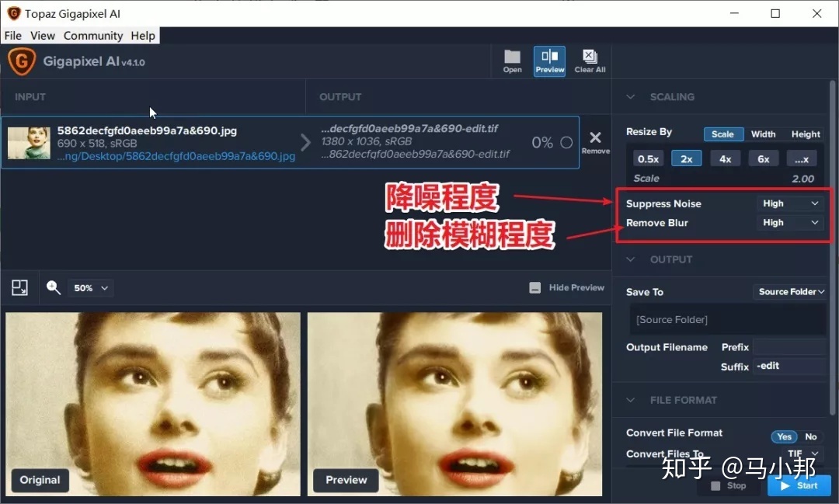The width and height of the screenshot is (839, 504).
Task: Close the Topaz Gigapixel AI window
Action: (816, 13)
